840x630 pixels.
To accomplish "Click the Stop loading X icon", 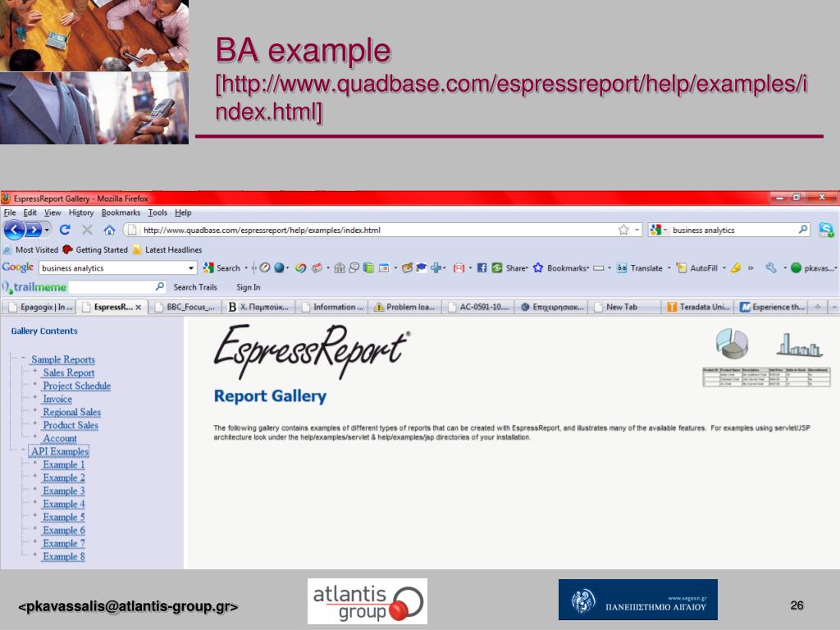I will 87,230.
